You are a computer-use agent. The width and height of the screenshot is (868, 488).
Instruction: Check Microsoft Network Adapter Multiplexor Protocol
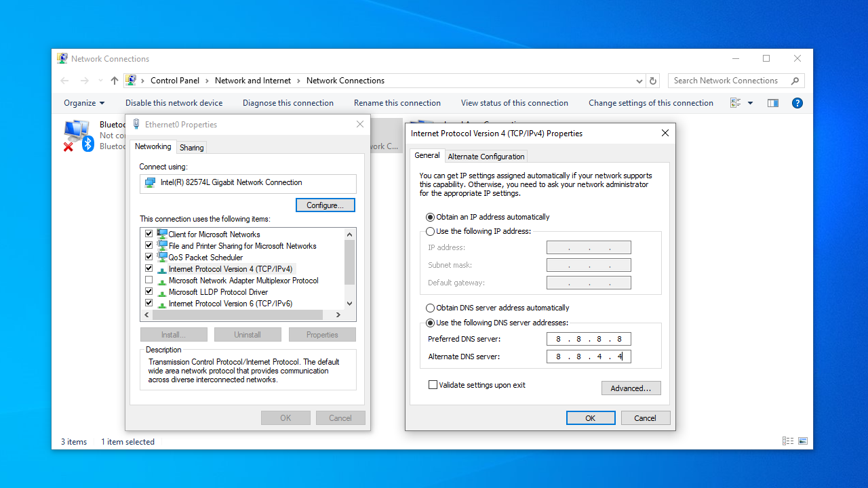tap(149, 281)
